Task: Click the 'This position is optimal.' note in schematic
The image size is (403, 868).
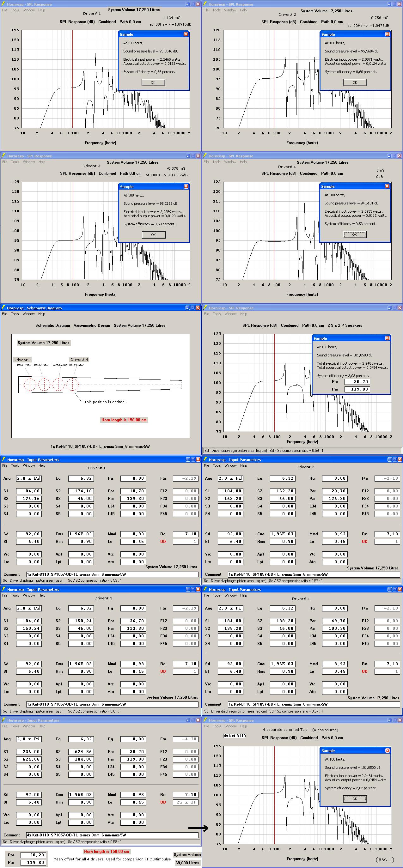Action: (x=106, y=402)
